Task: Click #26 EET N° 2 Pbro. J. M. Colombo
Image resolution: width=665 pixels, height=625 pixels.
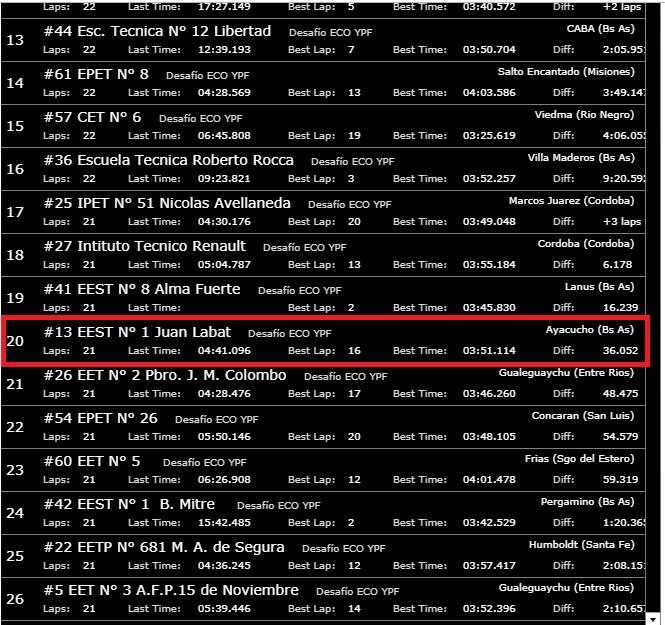Action: pos(165,375)
